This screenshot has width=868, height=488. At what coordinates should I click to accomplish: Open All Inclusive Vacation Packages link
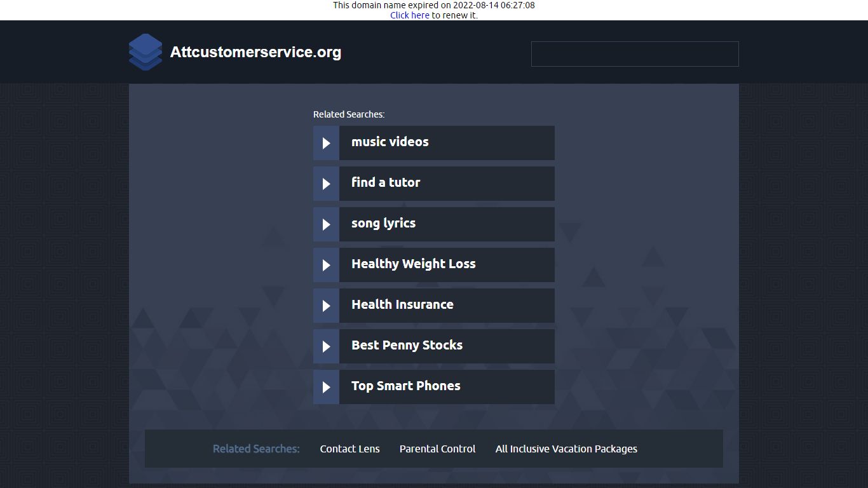coord(566,449)
